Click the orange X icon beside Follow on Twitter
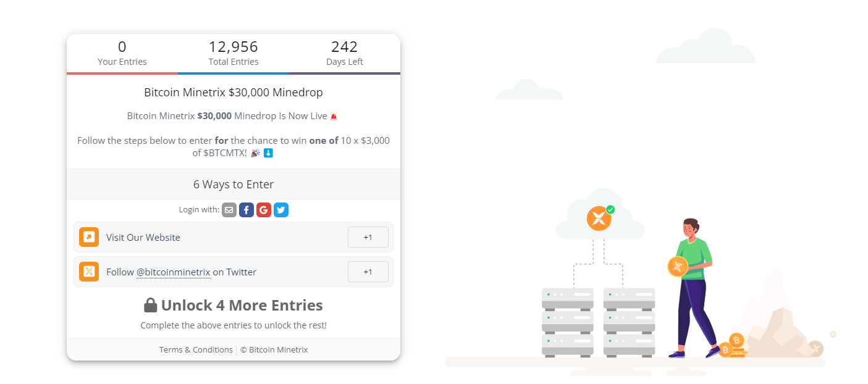Screen dimensions: 868x384 (x=89, y=272)
